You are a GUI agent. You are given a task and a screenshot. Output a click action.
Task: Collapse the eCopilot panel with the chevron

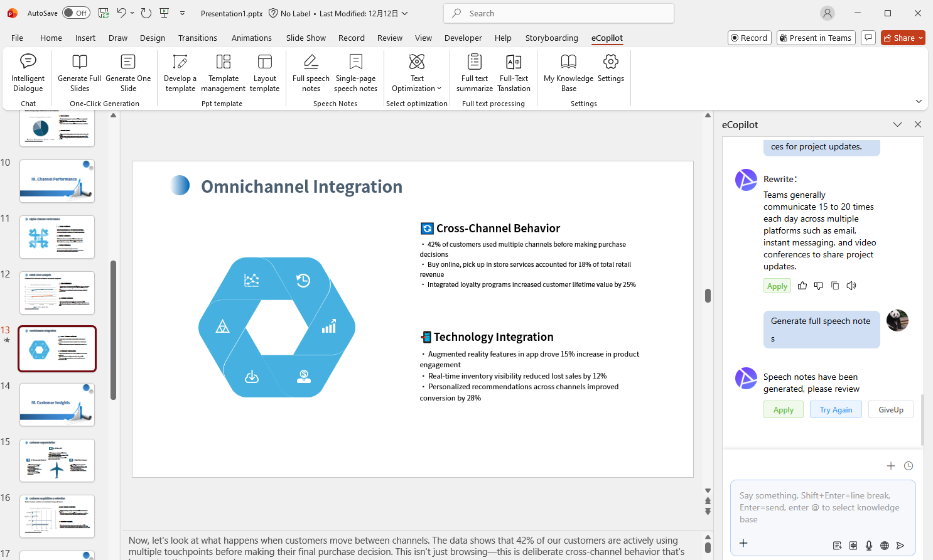coord(897,124)
